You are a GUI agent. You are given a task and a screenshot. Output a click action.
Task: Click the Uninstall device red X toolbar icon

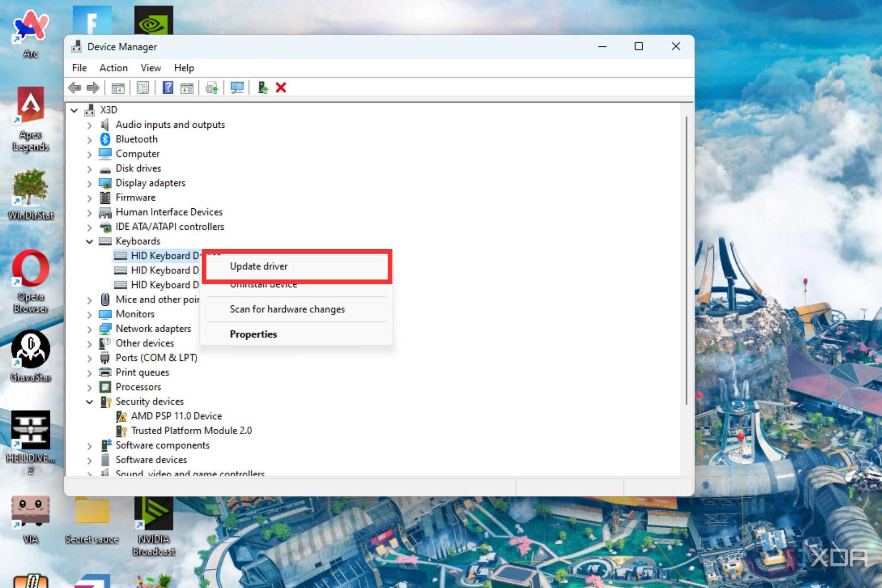[281, 87]
